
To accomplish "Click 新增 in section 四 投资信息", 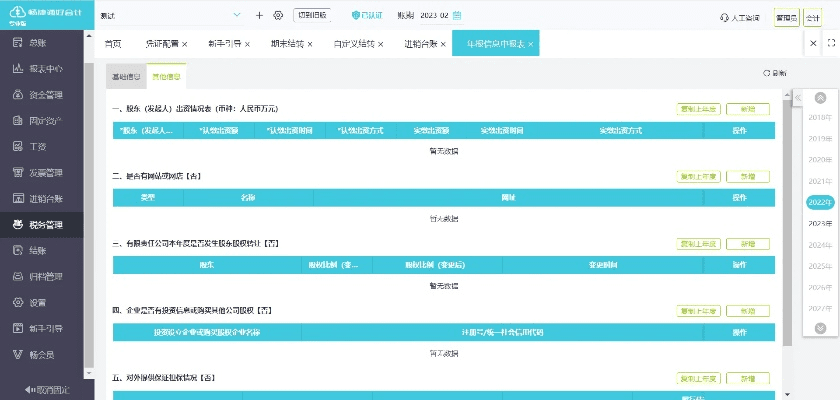I will coord(748,311).
